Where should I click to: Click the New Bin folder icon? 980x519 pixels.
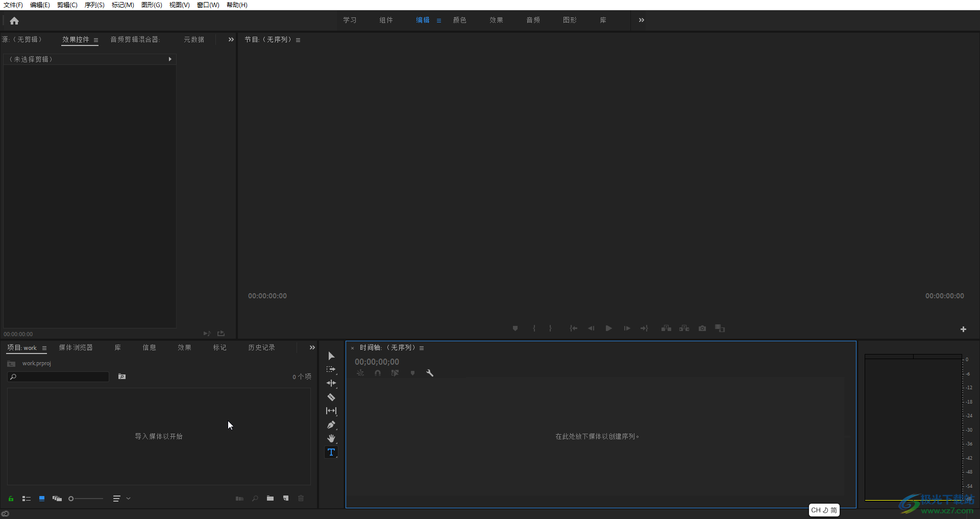(270, 499)
